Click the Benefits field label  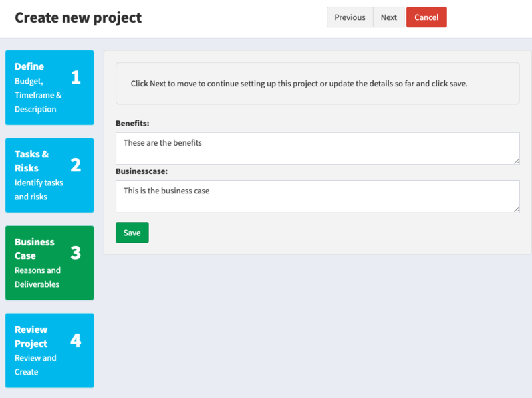pyautogui.click(x=132, y=124)
